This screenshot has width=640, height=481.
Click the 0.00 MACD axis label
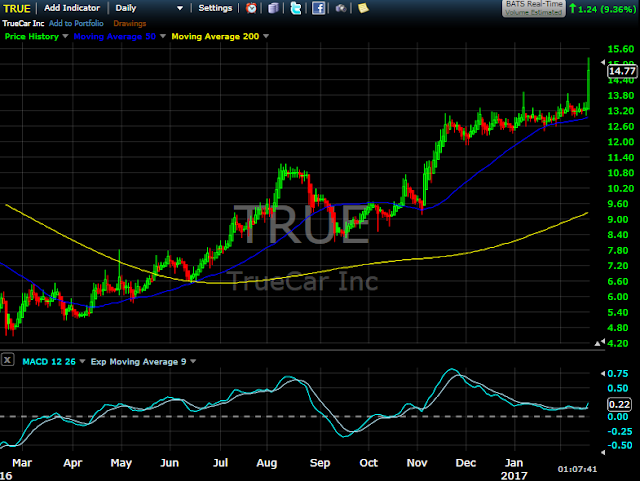[618, 417]
